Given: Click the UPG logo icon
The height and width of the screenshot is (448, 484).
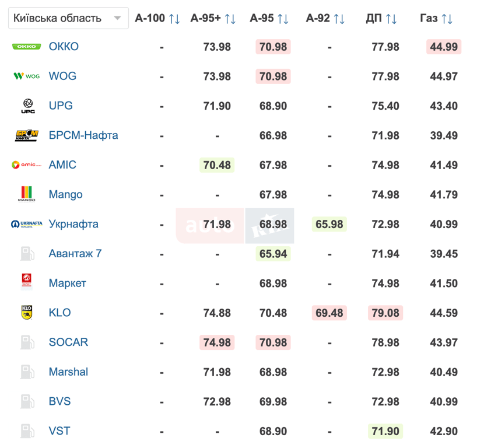Looking at the screenshot, I should click(x=27, y=106).
